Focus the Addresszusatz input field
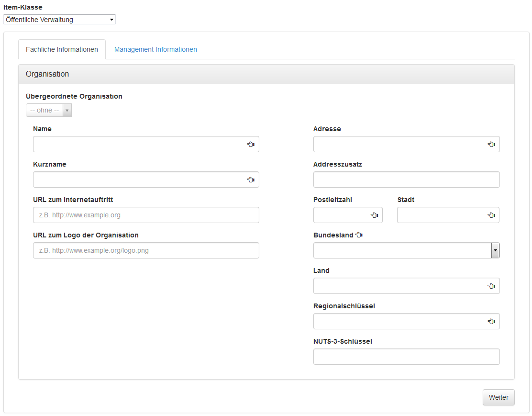The width and height of the screenshot is (532, 416). [406, 180]
